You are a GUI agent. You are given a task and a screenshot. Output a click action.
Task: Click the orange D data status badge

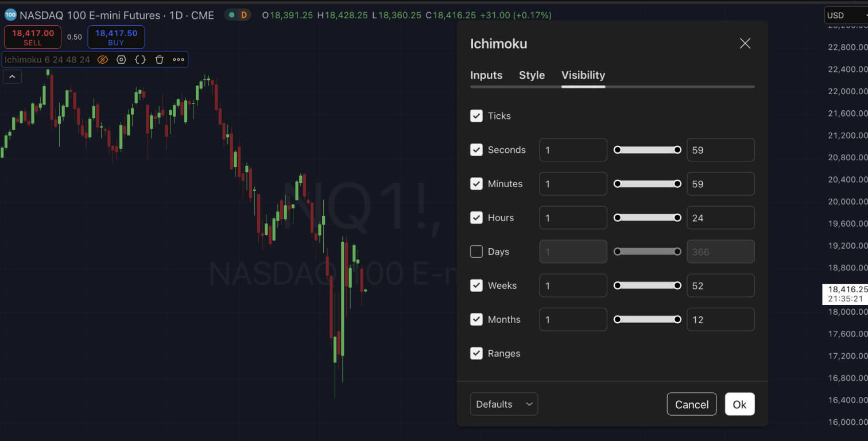pyautogui.click(x=243, y=15)
